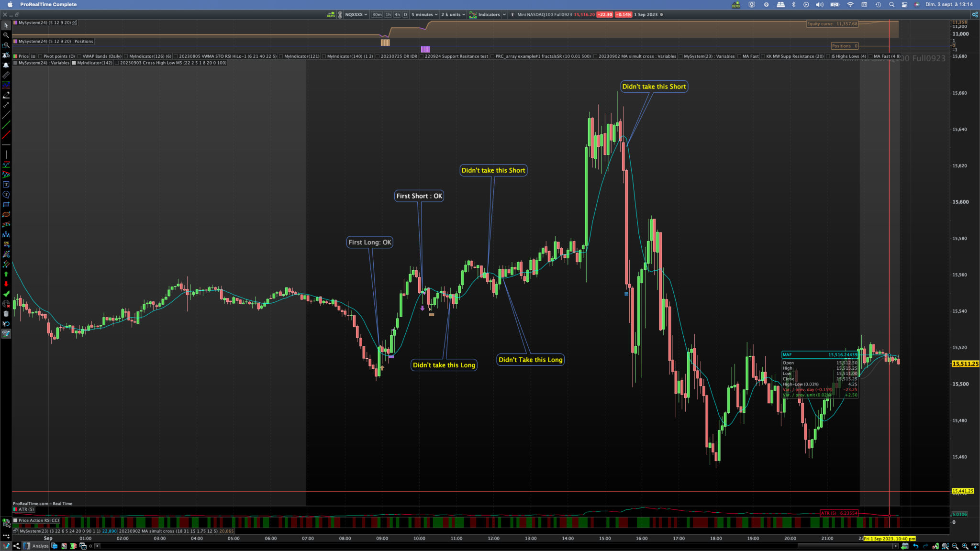
Task: Click the Analyze button
Action: pyautogui.click(x=40, y=546)
